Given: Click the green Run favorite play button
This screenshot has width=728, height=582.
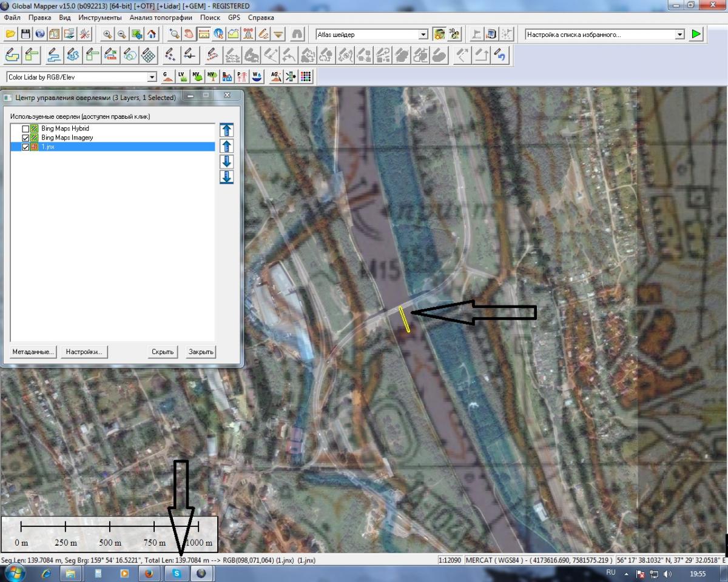Looking at the screenshot, I should point(696,35).
